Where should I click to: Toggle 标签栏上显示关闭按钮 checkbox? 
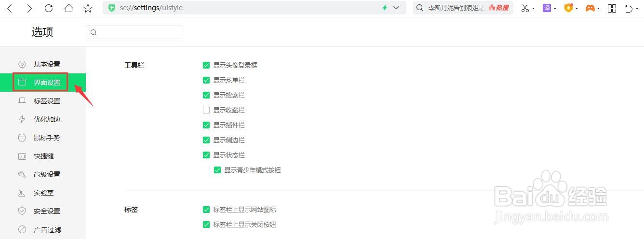point(206,225)
